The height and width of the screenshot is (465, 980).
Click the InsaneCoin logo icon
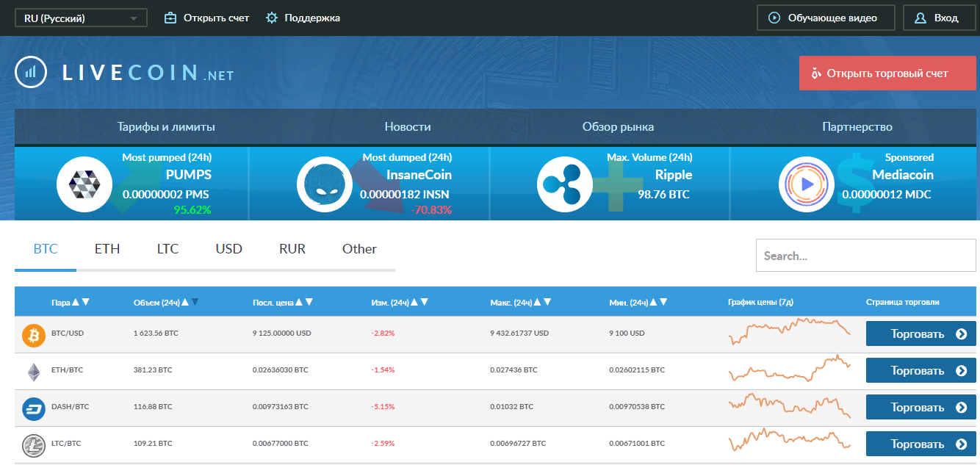tap(324, 184)
